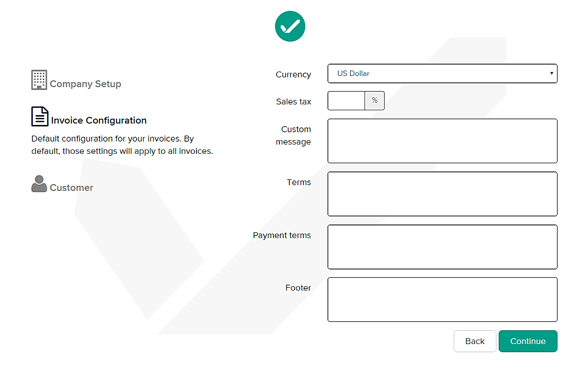Click the Invoice Configuration document icon
This screenshot has height=367, width=588.
coord(40,116)
